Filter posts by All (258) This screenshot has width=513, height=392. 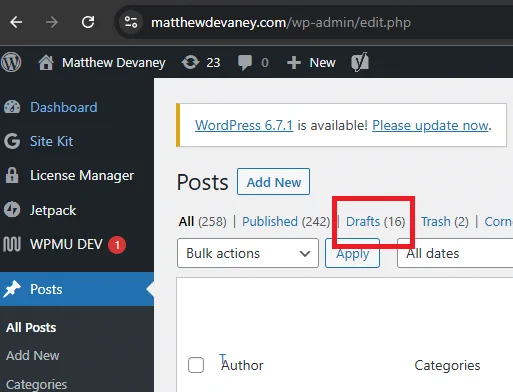click(x=202, y=222)
